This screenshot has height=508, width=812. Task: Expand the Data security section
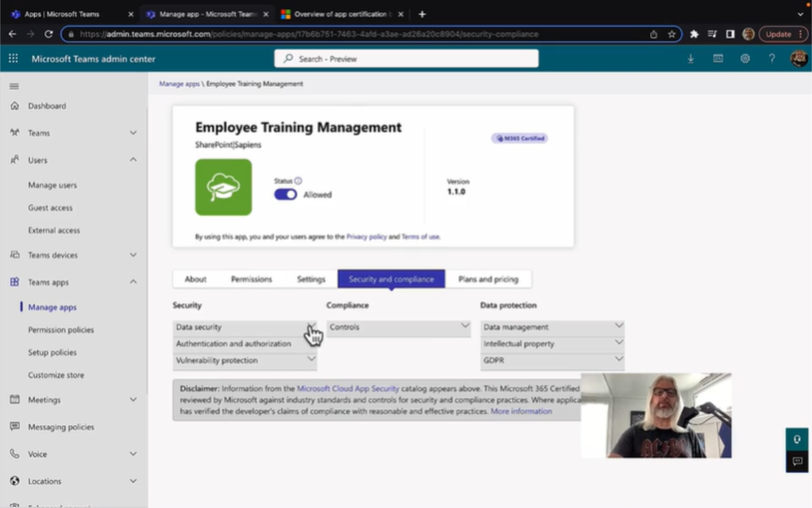(x=245, y=327)
